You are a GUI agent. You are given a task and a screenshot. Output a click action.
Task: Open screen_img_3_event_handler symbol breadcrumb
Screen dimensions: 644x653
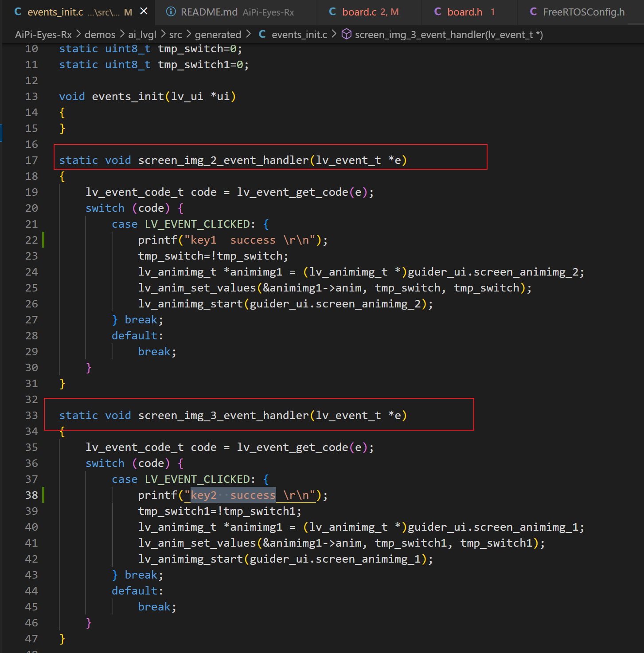449,35
